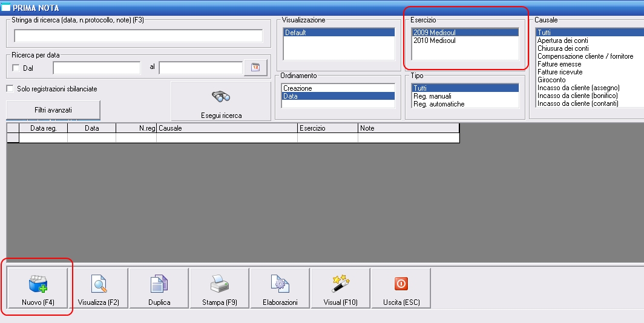Click the Data reg. column header

44,128
